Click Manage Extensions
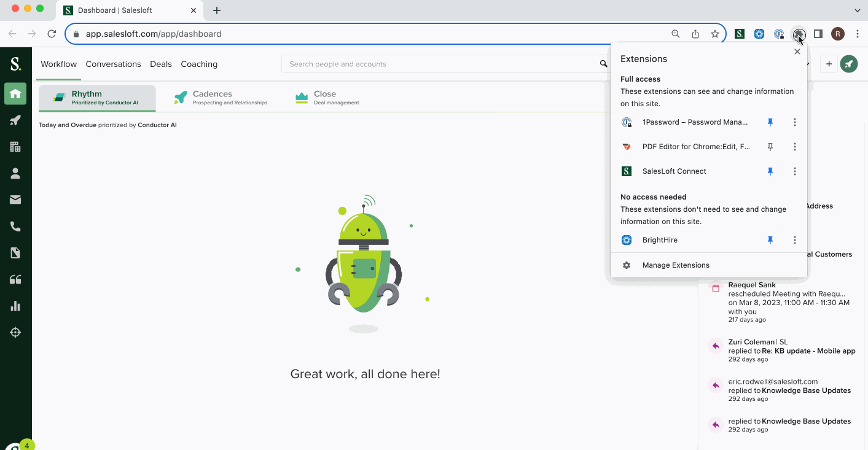The image size is (868, 450). click(x=676, y=265)
